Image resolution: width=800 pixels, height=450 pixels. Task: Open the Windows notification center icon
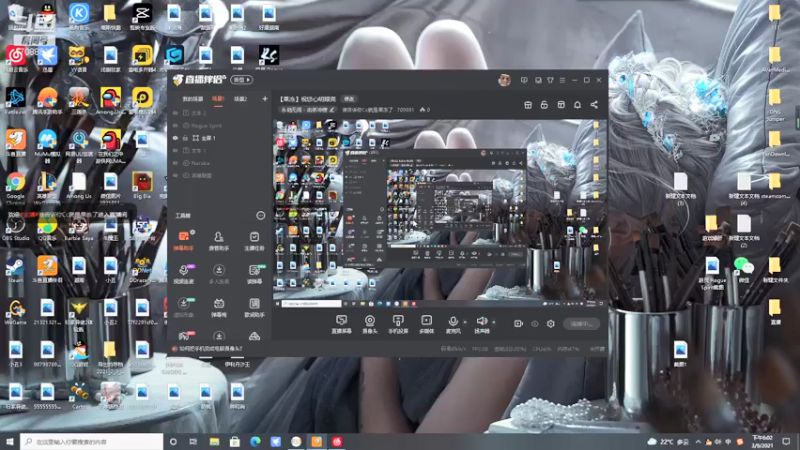click(x=786, y=441)
